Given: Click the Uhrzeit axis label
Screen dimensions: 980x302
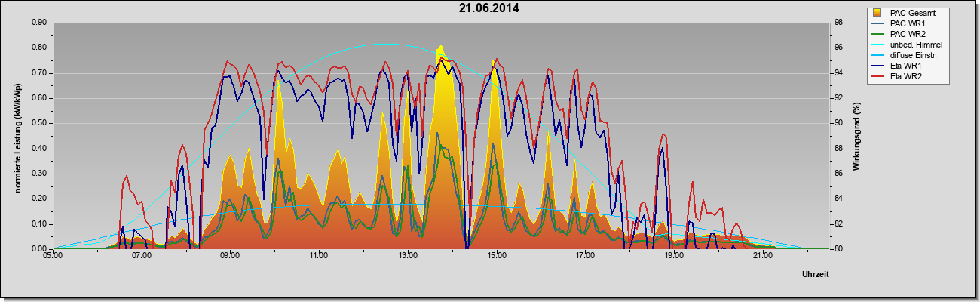Looking at the screenshot, I should coord(815,275).
